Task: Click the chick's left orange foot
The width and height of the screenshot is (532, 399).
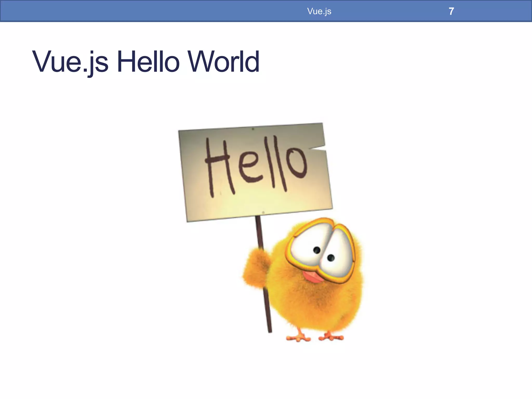Action: pyautogui.click(x=299, y=338)
